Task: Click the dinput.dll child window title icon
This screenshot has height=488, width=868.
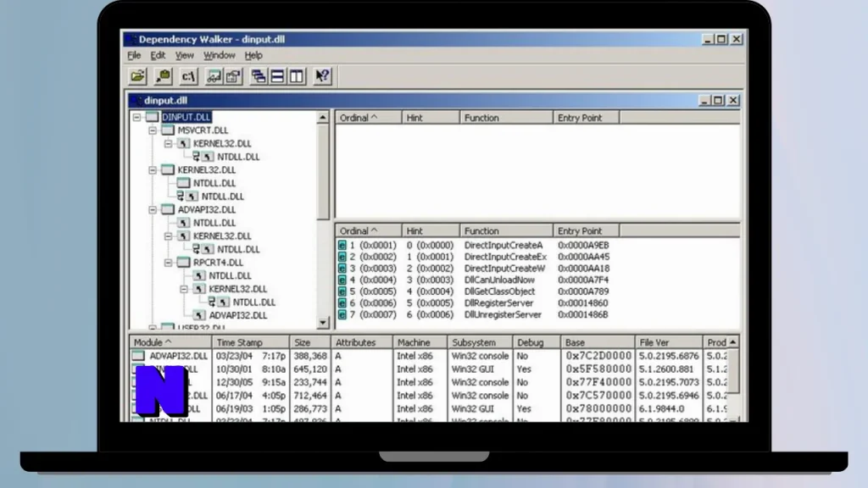Action: 136,101
